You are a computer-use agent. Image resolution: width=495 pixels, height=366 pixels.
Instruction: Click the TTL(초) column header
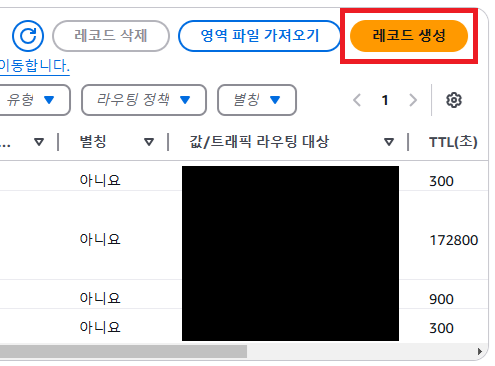[453, 142]
